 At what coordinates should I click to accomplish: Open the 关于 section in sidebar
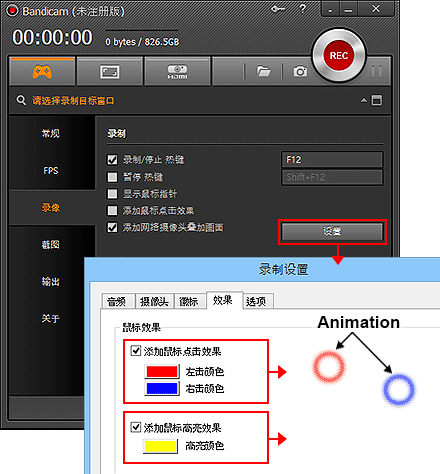tap(51, 319)
